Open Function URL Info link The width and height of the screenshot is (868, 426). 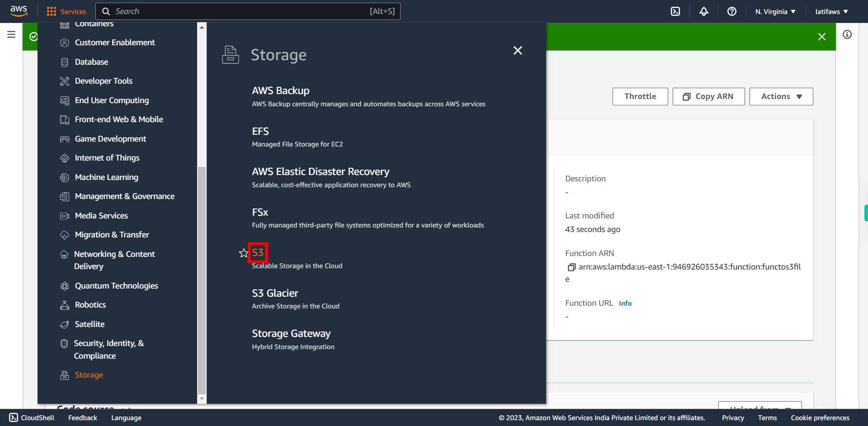[625, 303]
